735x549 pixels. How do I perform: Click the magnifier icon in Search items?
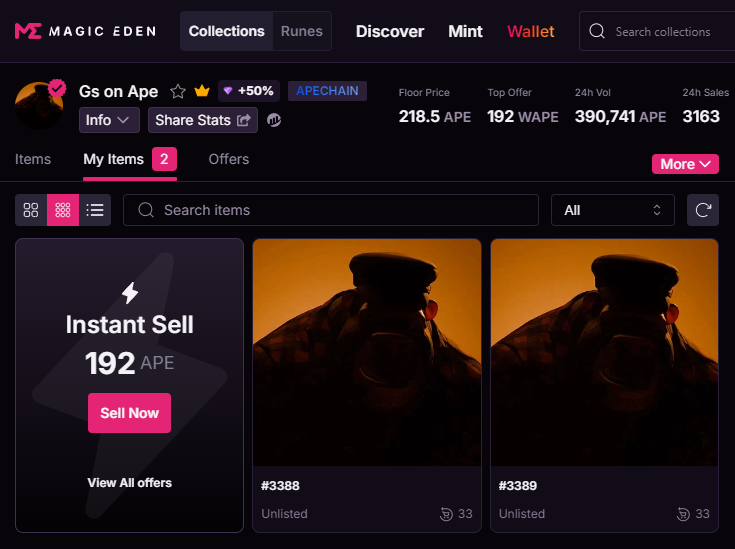coord(146,210)
